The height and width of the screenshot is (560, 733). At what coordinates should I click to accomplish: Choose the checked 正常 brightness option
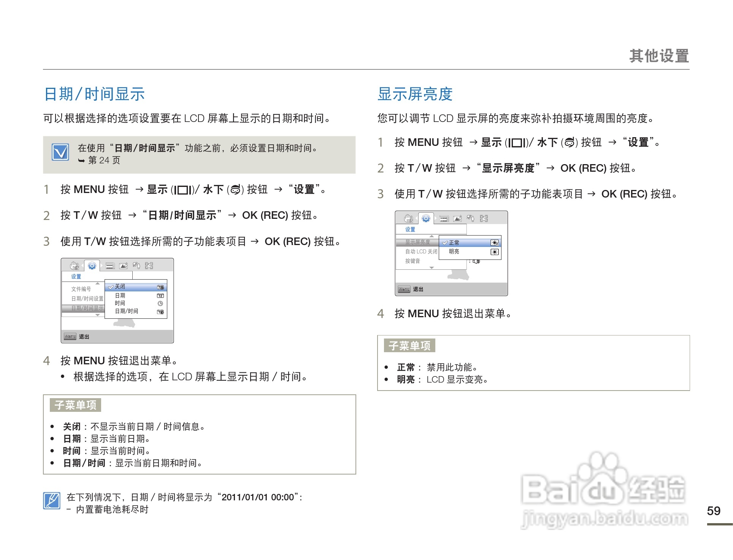pyautogui.click(x=470, y=243)
